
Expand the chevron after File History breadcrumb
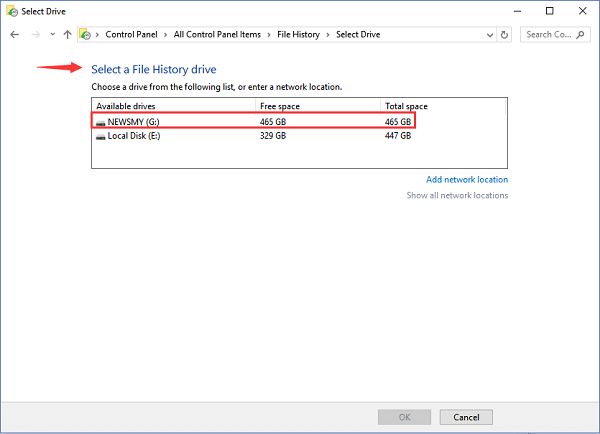(x=328, y=34)
